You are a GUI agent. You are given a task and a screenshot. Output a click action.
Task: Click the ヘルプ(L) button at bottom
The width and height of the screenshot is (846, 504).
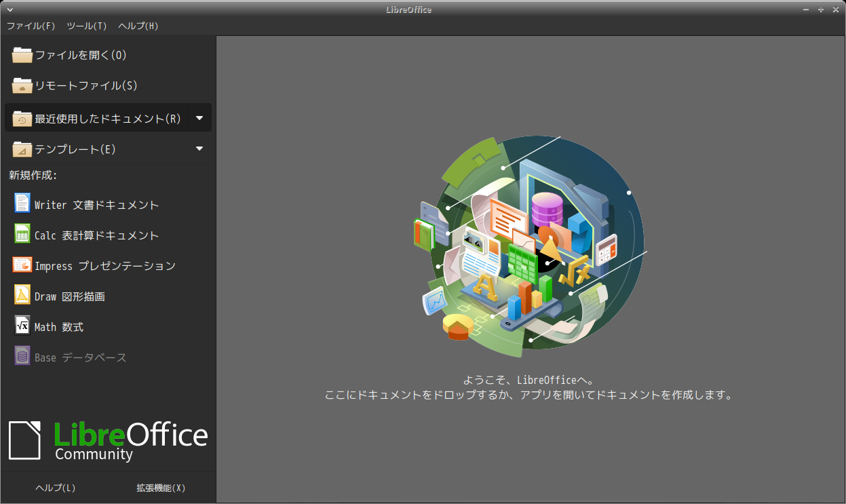tap(56, 488)
